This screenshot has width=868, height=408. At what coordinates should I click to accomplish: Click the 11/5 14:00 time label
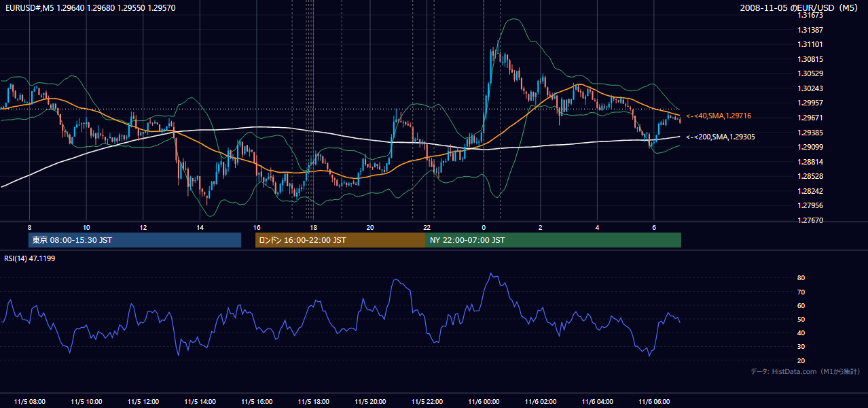tap(200, 402)
